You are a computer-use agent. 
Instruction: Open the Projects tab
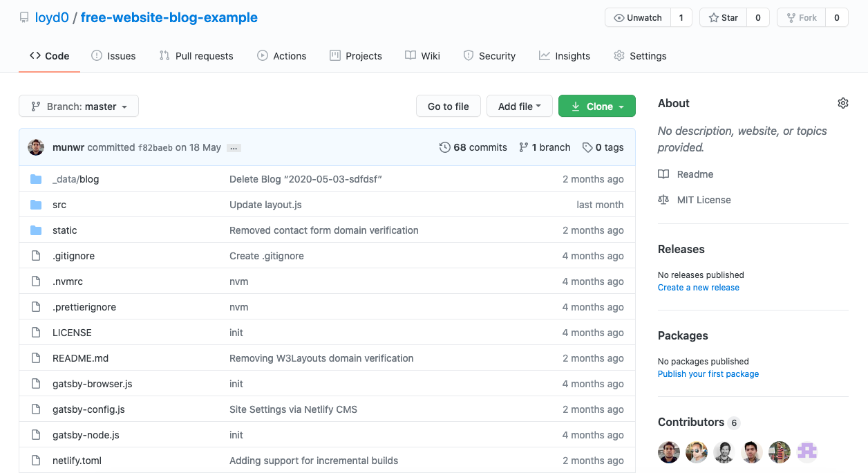[356, 56]
